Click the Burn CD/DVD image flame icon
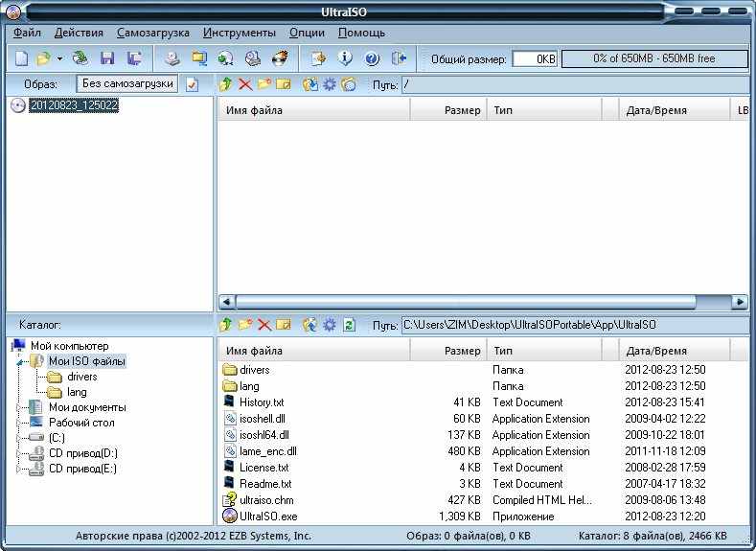 (x=280, y=58)
